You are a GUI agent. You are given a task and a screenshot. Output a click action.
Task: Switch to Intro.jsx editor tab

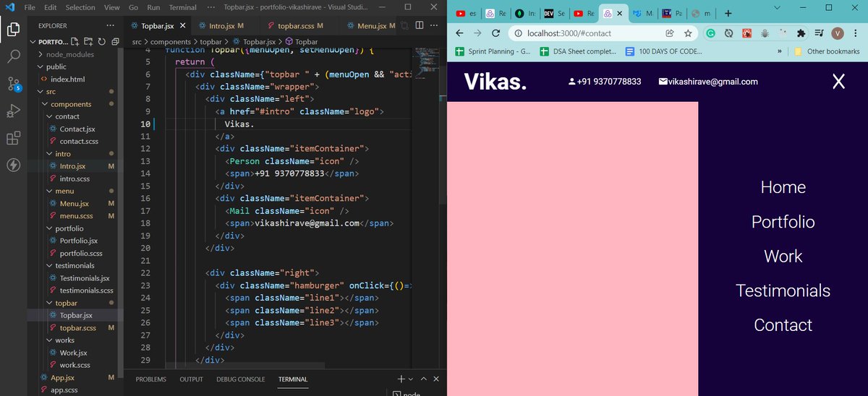[221, 26]
